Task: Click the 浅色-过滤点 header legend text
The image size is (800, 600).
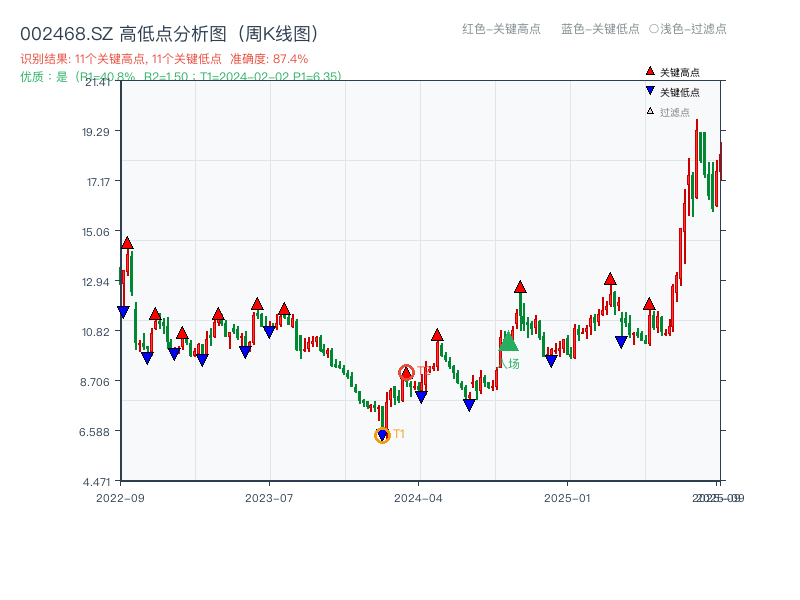Action: point(693,29)
